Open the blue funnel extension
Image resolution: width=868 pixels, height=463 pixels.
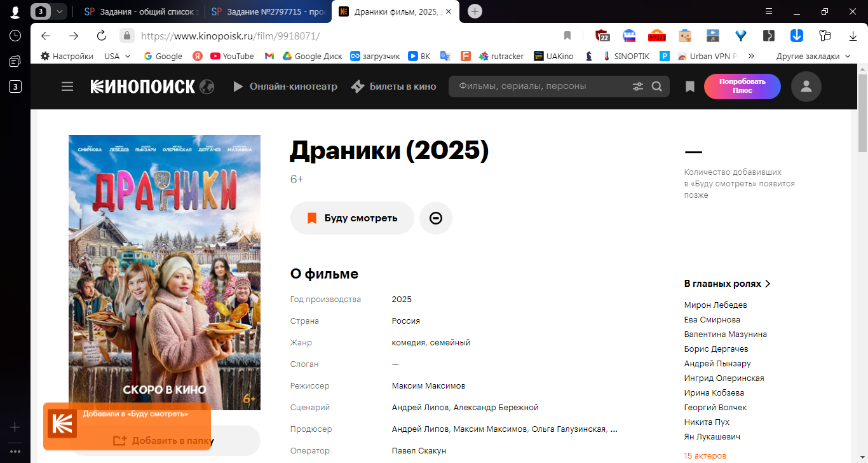[741, 36]
